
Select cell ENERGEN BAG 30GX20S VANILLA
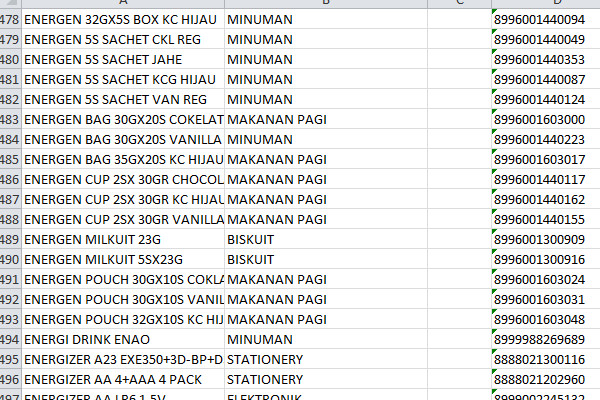123,139
